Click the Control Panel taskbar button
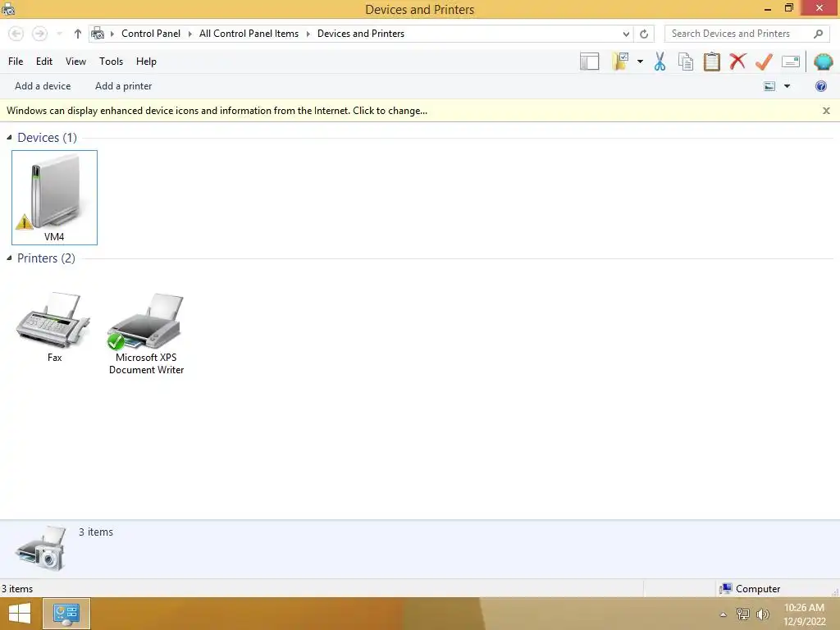The width and height of the screenshot is (840, 630). (66, 614)
